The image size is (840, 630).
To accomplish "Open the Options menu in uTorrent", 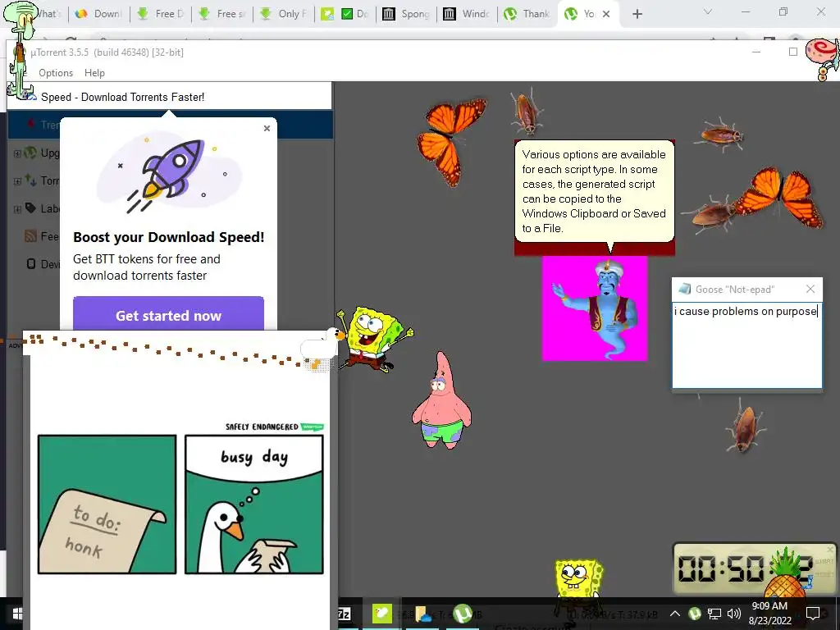I will 56,73.
